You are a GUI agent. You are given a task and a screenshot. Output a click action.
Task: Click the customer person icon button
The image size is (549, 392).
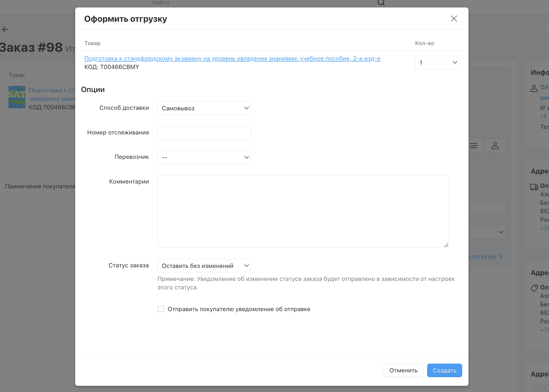tap(495, 146)
